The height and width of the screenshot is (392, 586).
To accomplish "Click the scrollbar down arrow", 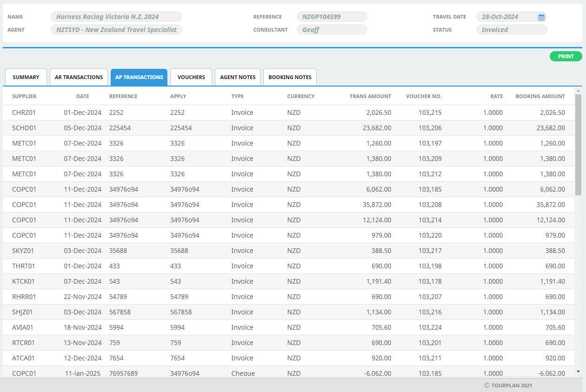I will [578, 372].
